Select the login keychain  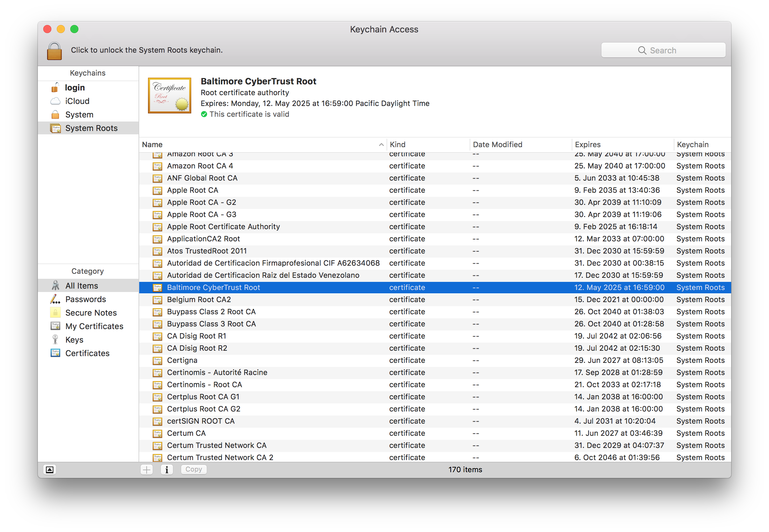pos(88,88)
